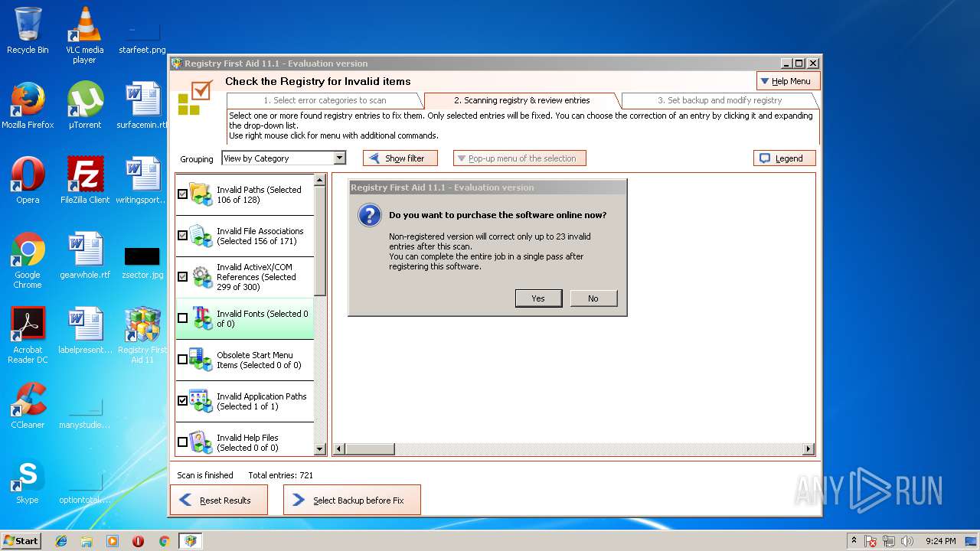Click the Show filter button

click(400, 158)
